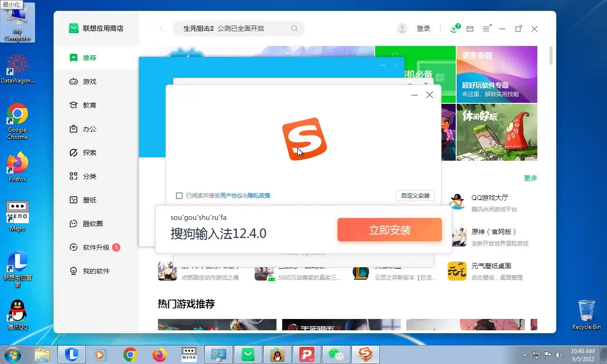Open 软件升级 with the update badge

[96, 247]
